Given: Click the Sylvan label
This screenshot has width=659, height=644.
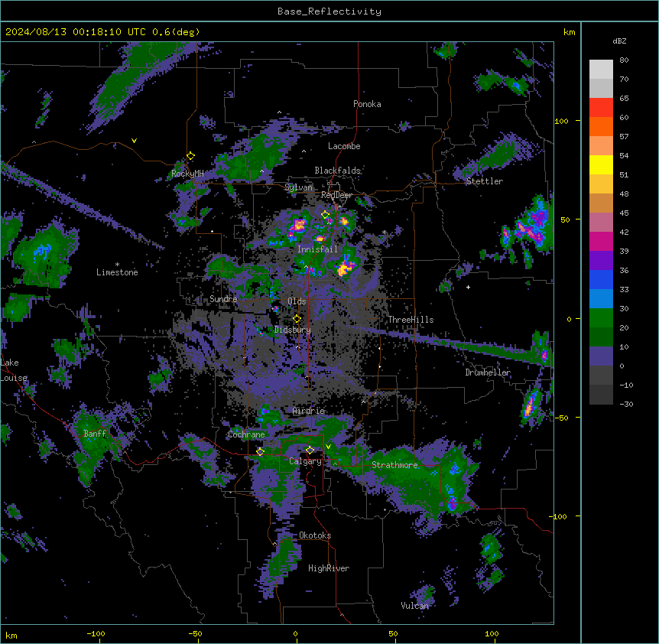Looking at the screenshot, I should (x=298, y=187).
